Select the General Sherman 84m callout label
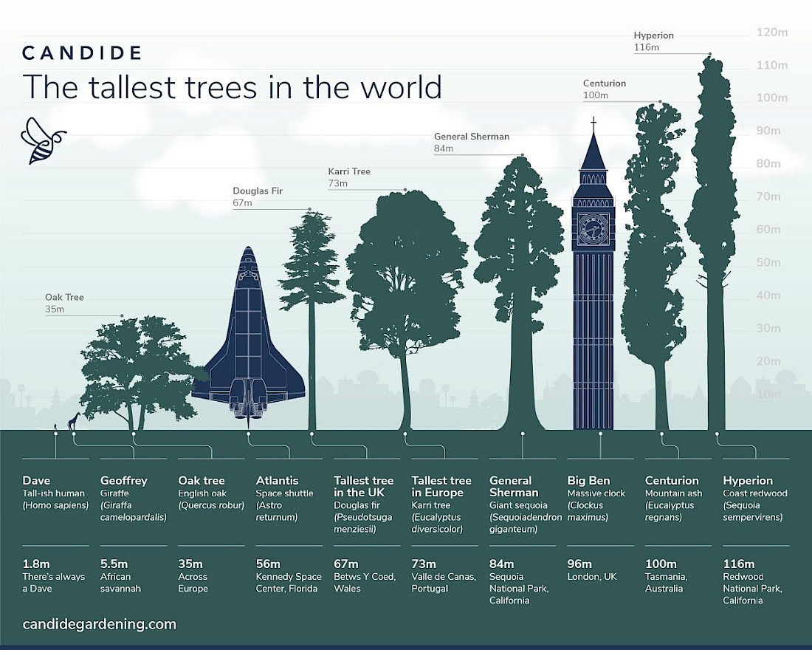812x650 pixels. click(x=471, y=142)
